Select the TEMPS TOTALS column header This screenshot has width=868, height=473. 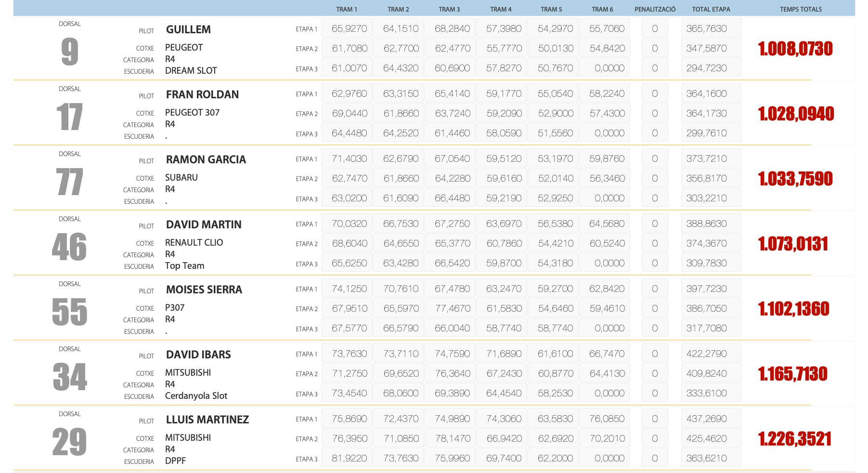tap(801, 9)
